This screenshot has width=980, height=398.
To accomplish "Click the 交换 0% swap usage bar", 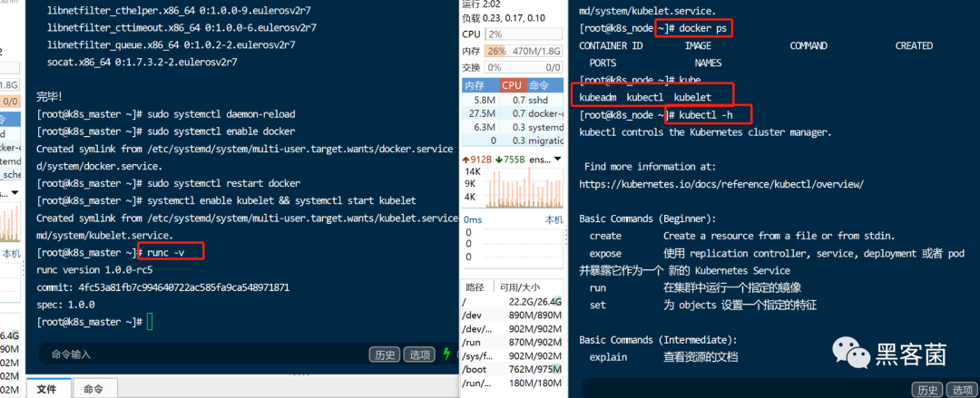I will pyautogui.click(x=524, y=67).
